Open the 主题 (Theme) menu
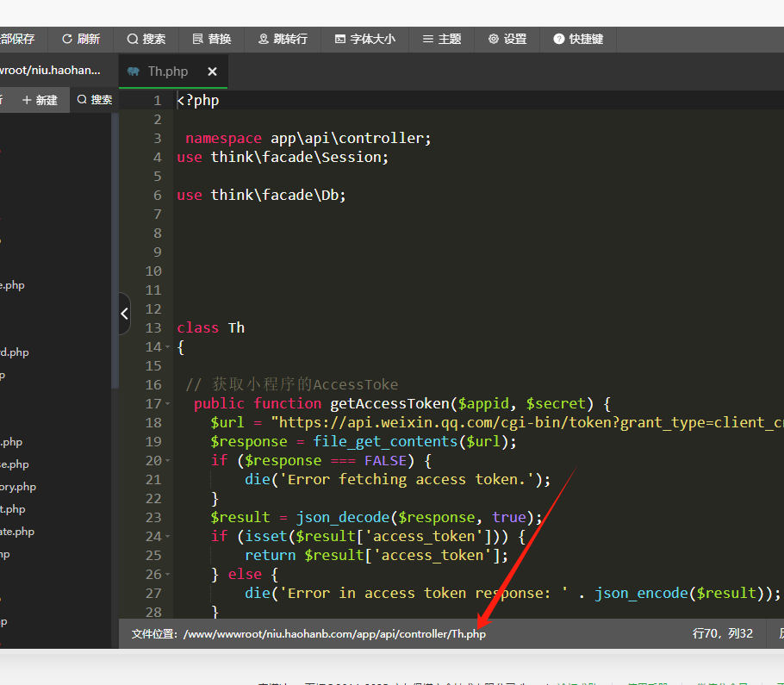The width and height of the screenshot is (784, 685). click(442, 39)
